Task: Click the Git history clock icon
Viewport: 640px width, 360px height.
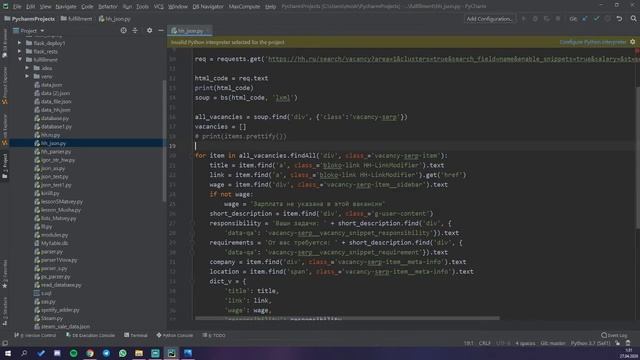Action: click(608, 19)
